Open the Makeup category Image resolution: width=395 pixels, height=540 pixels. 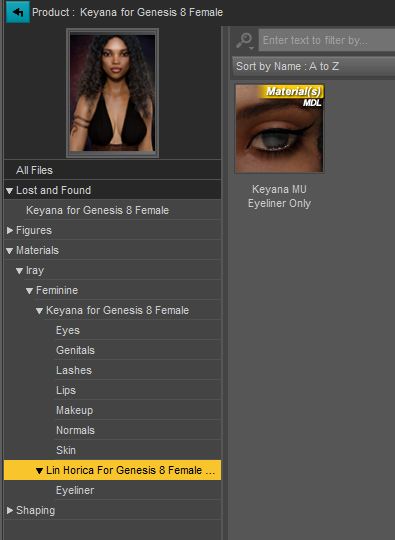click(137, 410)
